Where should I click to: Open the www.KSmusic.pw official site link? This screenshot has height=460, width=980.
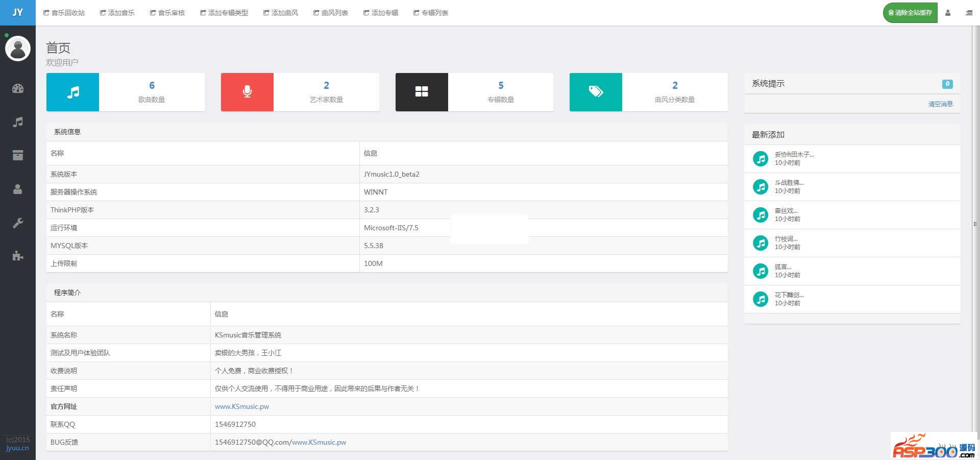point(242,407)
